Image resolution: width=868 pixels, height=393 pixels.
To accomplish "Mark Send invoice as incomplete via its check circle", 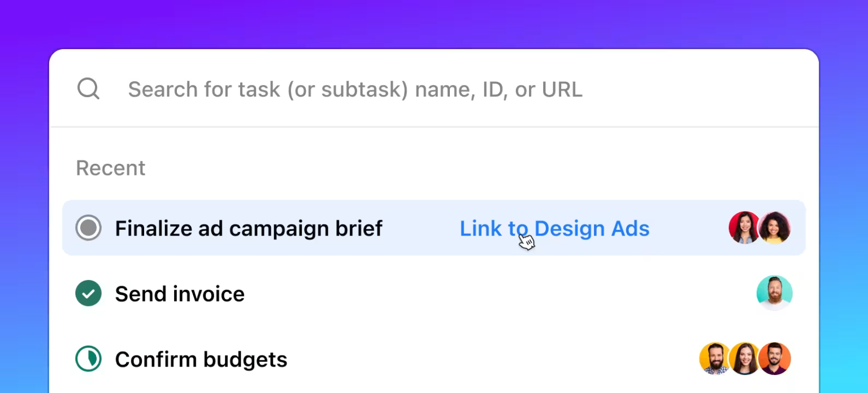I will click(88, 294).
